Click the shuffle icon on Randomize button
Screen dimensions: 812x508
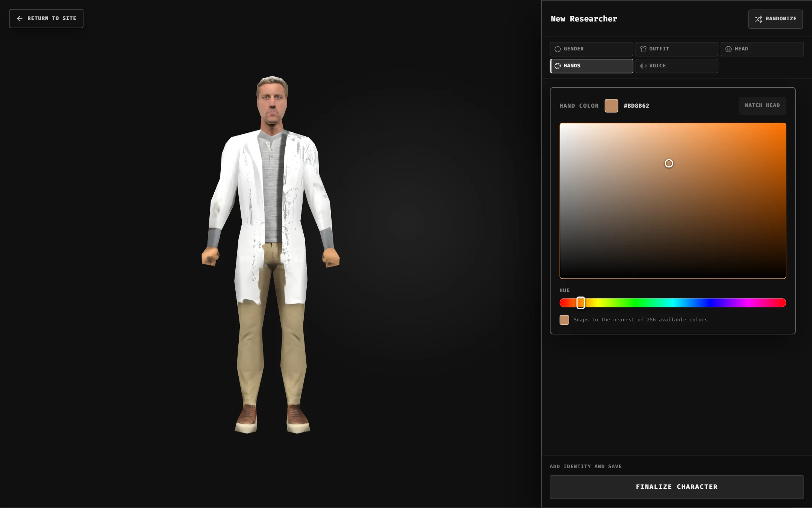[758, 19]
